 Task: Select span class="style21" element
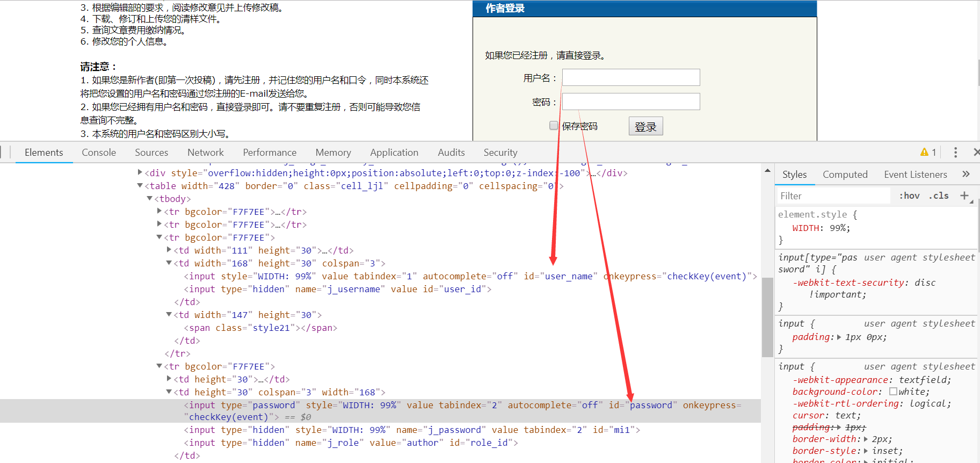(260, 328)
